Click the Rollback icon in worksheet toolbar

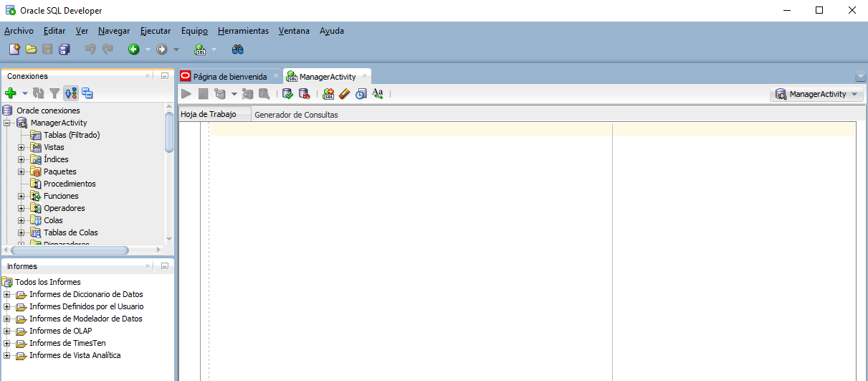click(x=304, y=93)
